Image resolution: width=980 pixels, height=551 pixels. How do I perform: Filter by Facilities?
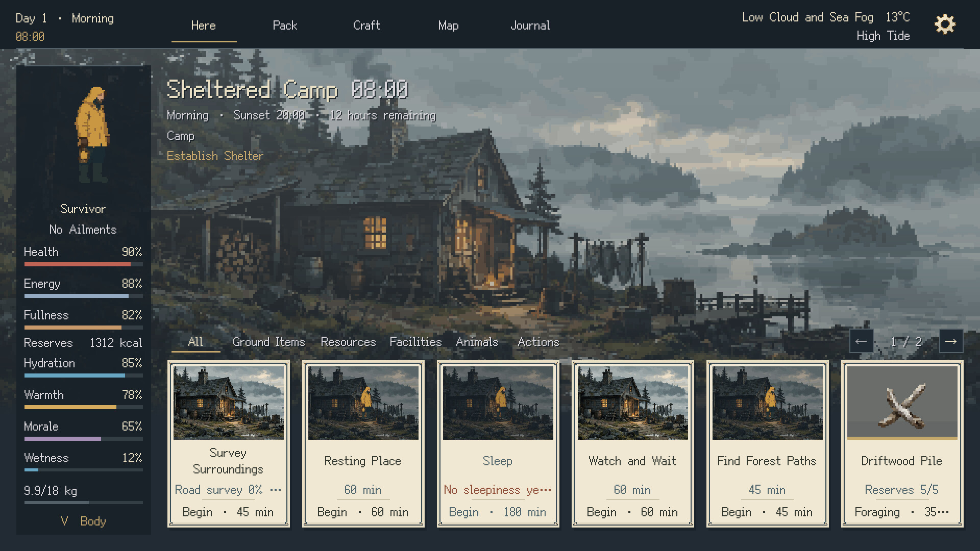pos(415,342)
